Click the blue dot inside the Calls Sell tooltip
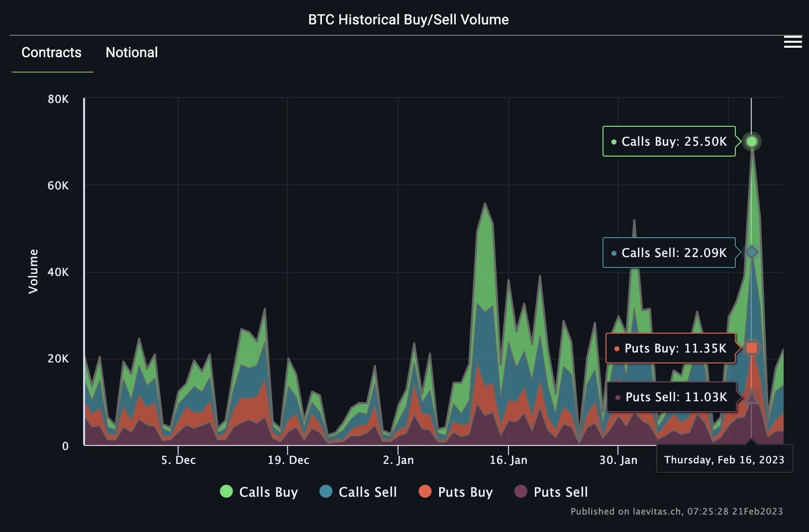 point(613,253)
